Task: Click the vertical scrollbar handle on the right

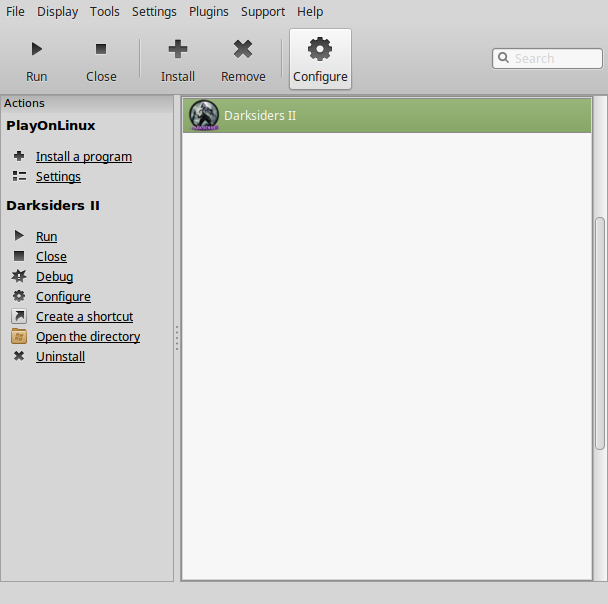Action: pyautogui.click(x=599, y=333)
